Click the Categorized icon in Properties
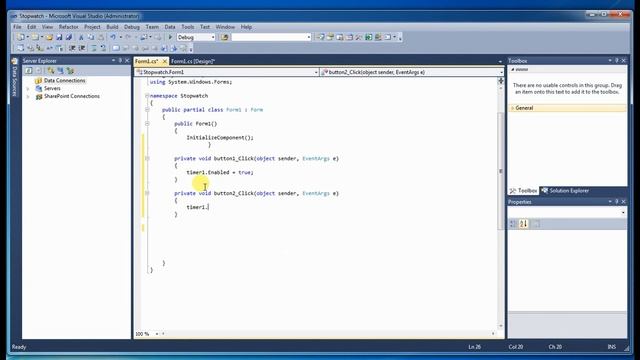 [x=513, y=224]
